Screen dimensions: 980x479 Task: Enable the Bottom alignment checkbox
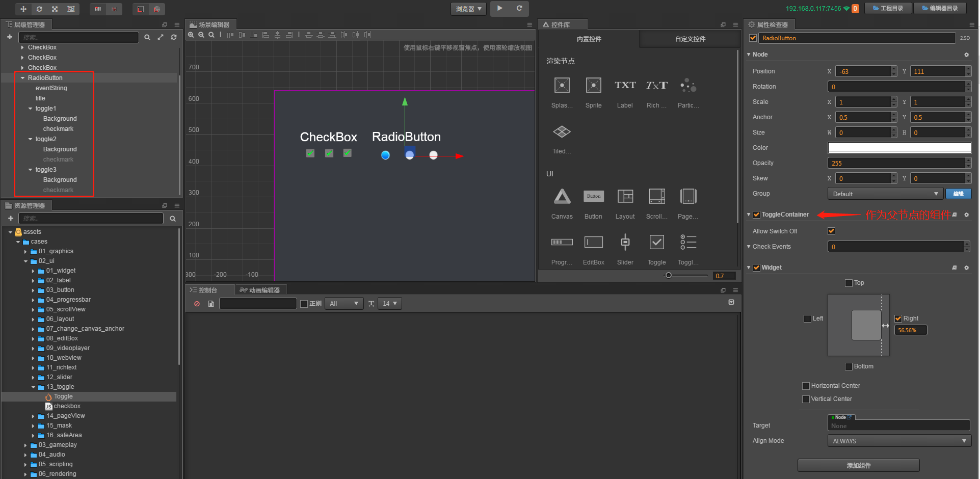point(848,366)
